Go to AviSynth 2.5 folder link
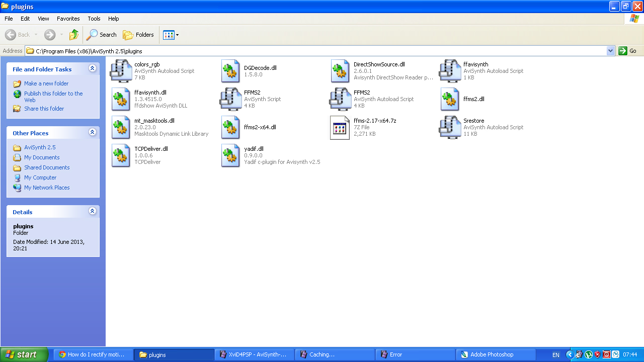644x362 pixels. click(x=40, y=147)
